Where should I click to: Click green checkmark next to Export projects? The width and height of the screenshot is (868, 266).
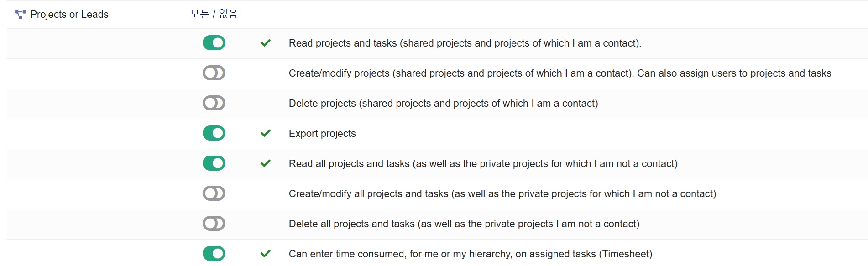266,133
